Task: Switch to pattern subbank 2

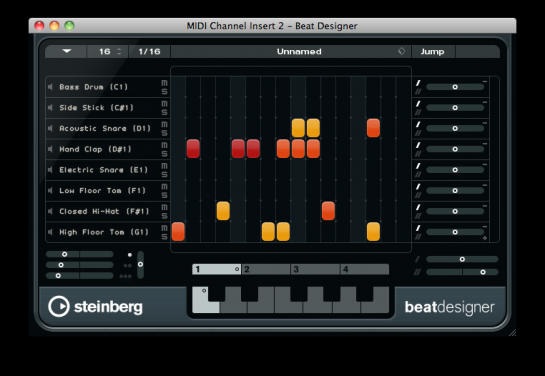Action: pos(266,269)
